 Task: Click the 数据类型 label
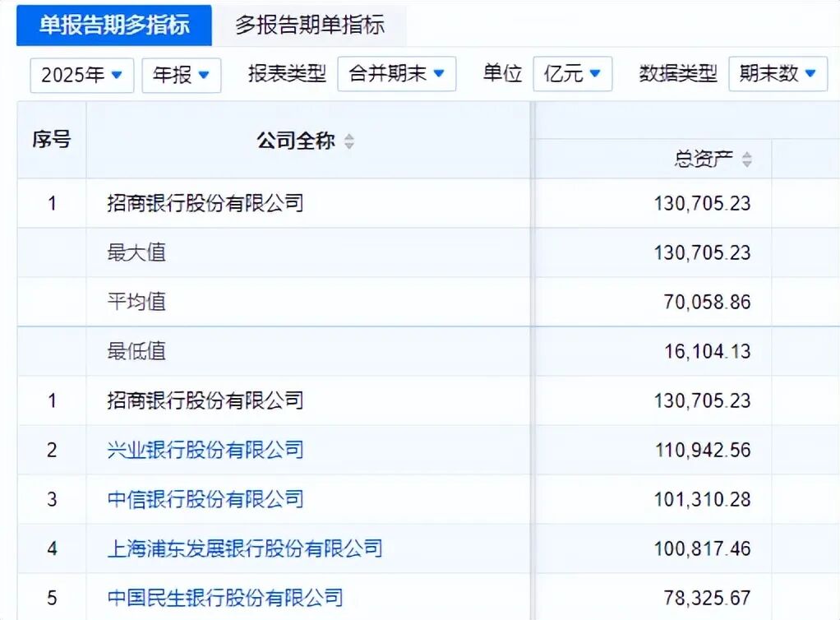pos(678,73)
